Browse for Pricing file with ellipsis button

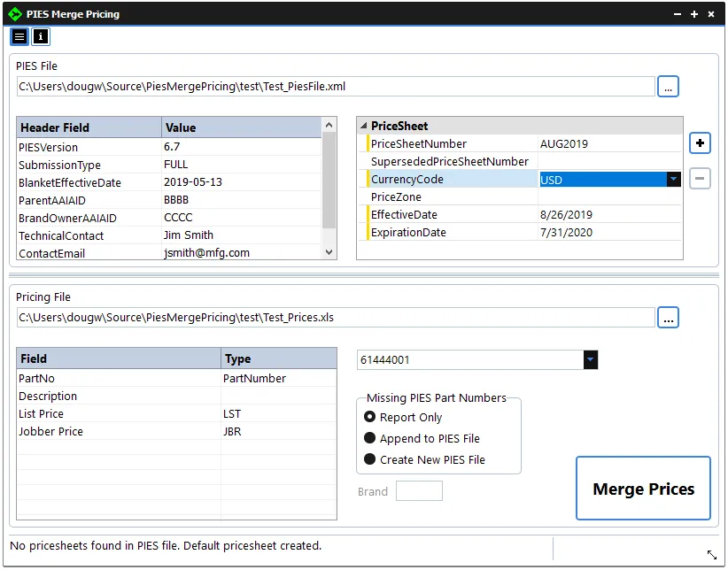(x=668, y=318)
